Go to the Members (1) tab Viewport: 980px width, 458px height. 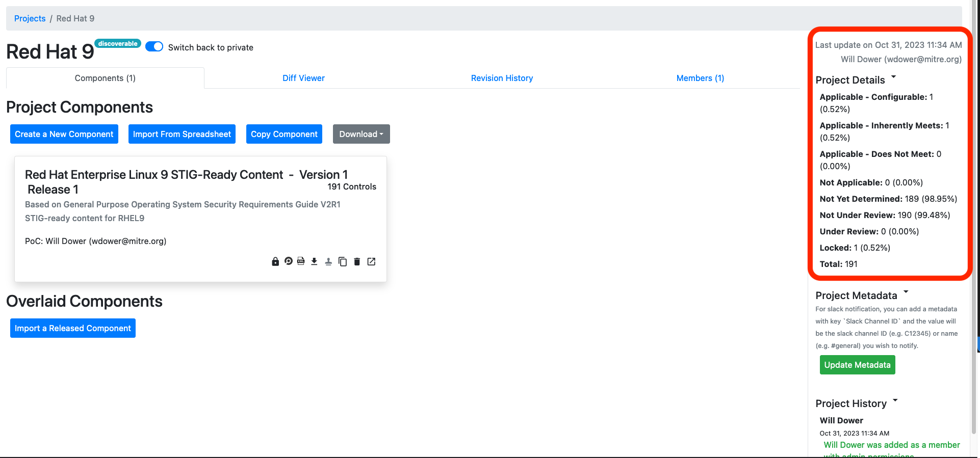point(700,78)
